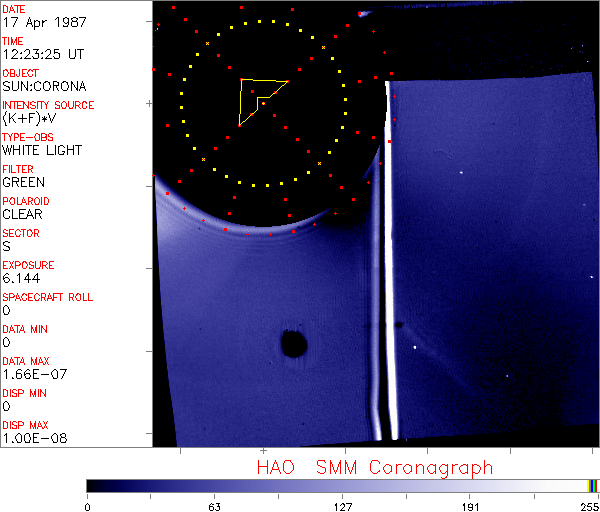Click the exposure value 6.144
The width and height of the screenshot is (600, 512).
(21, 278)
